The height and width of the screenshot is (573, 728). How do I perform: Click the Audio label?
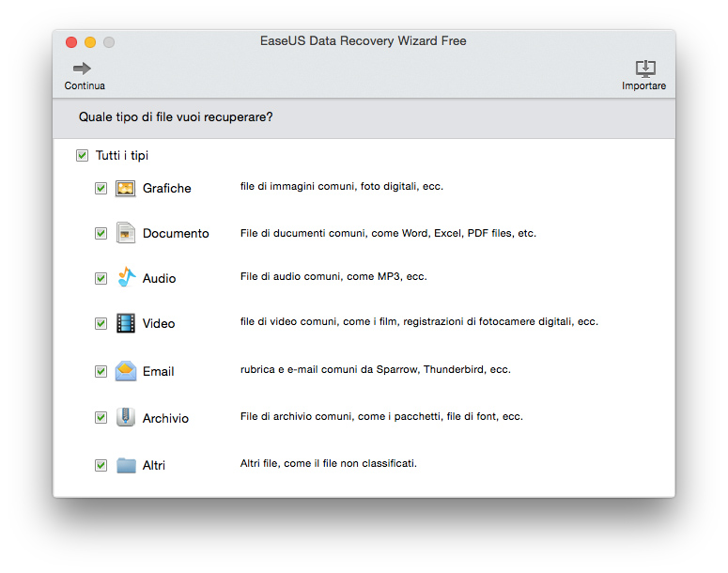(160, 278)
